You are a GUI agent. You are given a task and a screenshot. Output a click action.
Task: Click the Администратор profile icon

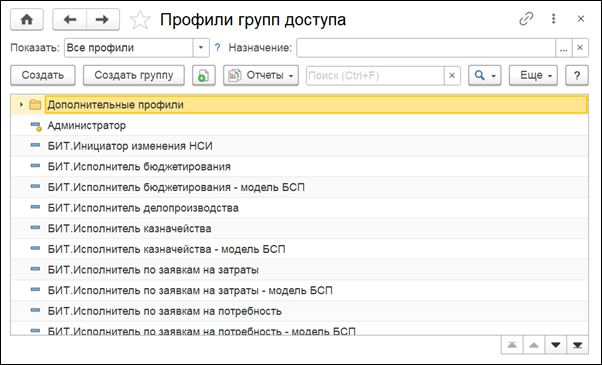pyautogui.click(x=36, y=126)
